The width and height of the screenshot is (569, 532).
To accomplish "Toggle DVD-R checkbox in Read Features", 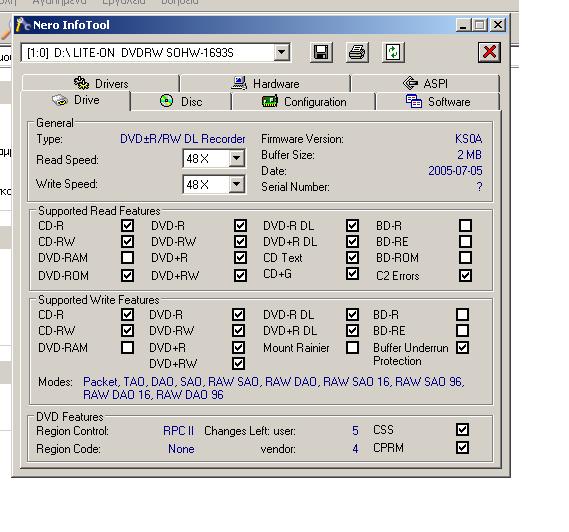I will (x=240, y=225).
